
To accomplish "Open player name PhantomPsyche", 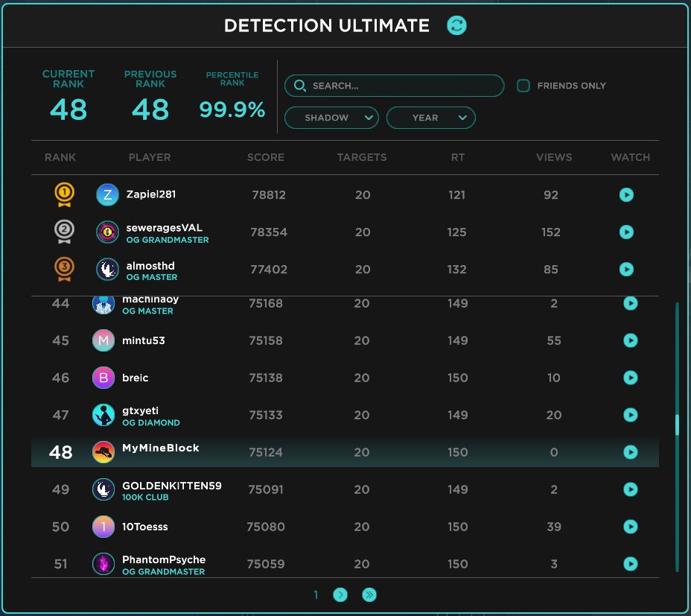I will (x=164, y=559).
